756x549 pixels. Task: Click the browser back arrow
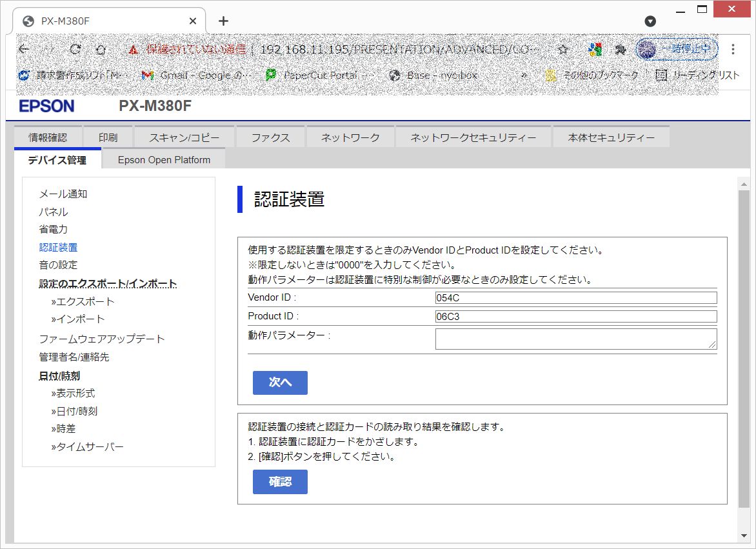pyautogui.click(x=24, y=49)
